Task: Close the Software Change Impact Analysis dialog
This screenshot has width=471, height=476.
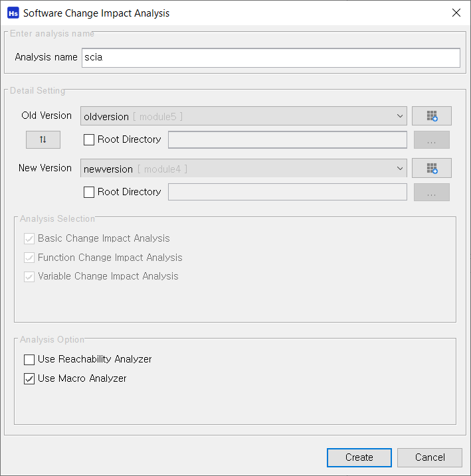Action: (456, 13)
